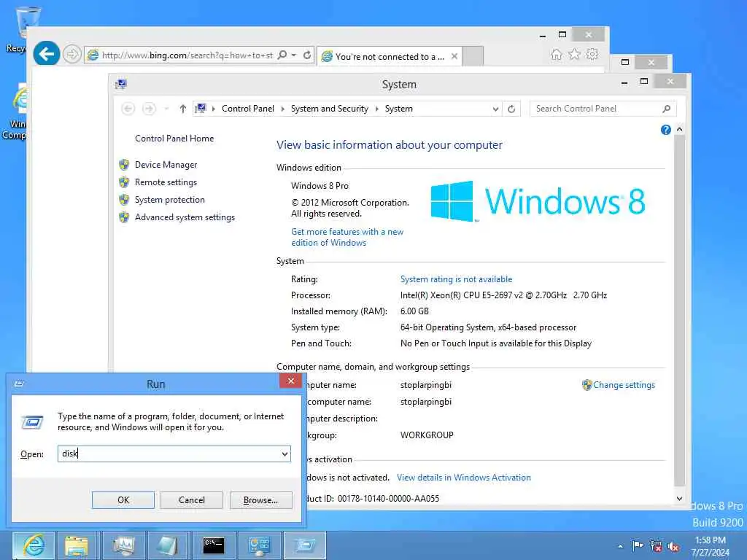The width and height of the screenshot is (747, 560).
Task: Select 'Control Panel' in the breadcrumb
Action: click(x=248, y=109)
